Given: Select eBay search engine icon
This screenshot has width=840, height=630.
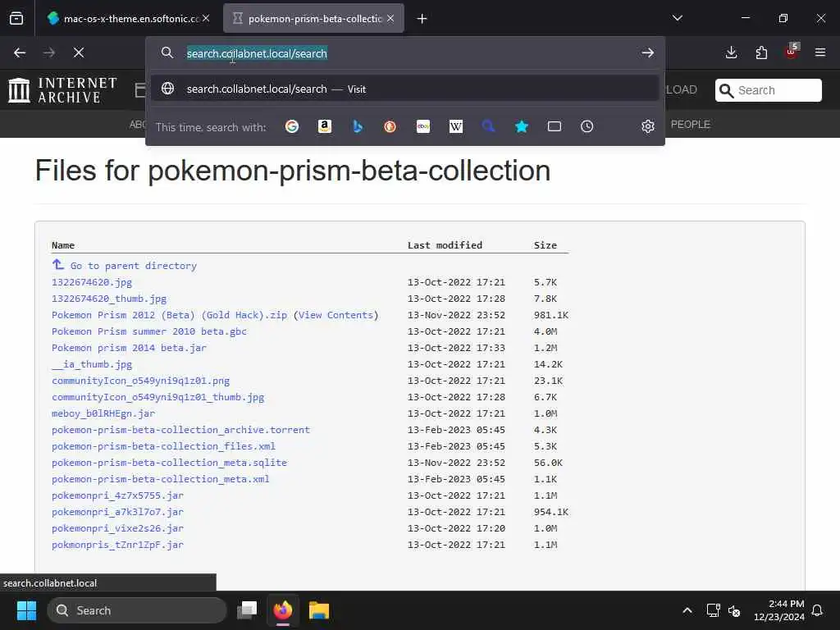Looking at the screenshot, I should click(423, 126).
